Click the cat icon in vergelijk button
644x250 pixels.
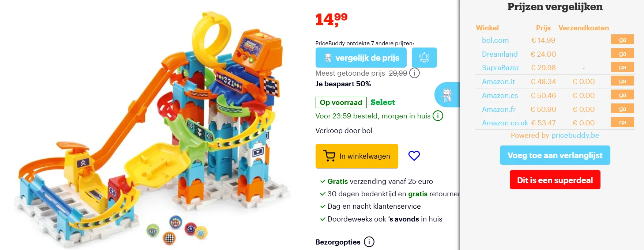(328, 58)
